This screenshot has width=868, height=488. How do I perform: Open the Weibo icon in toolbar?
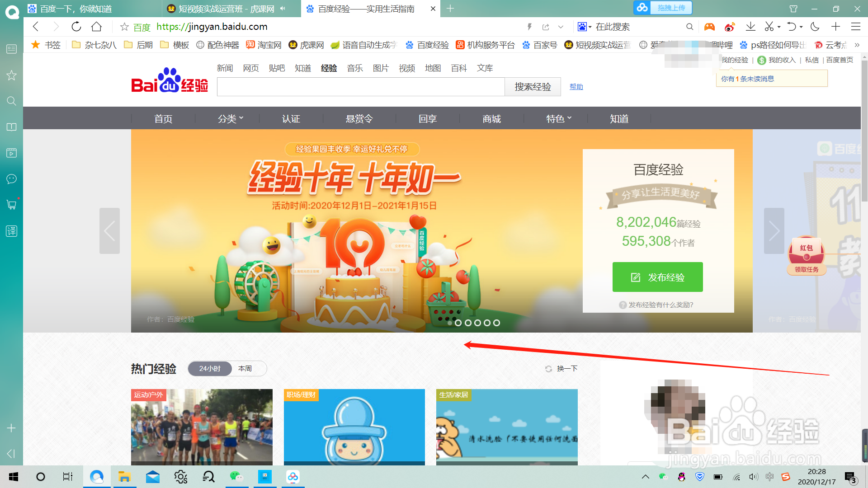pos(730,27)
